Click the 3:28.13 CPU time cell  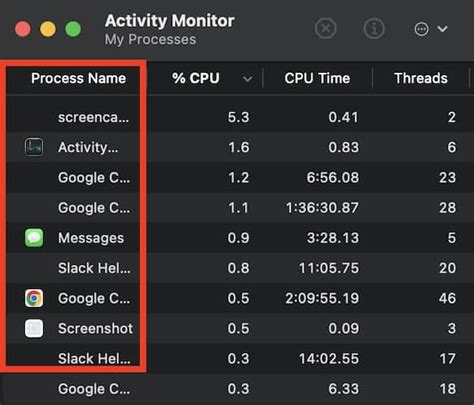[x=333, y=238]
